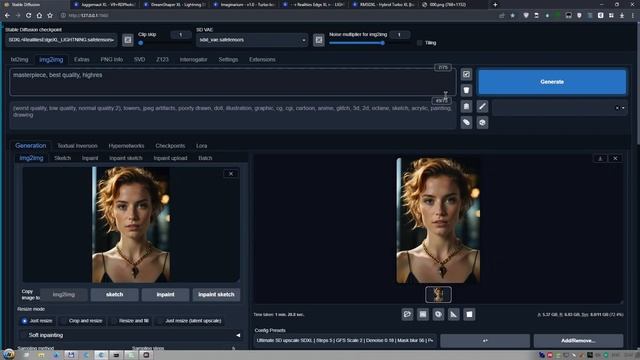Open the Settings tab
The width and height of the screenshot is (640, 360).
point(228,60)
